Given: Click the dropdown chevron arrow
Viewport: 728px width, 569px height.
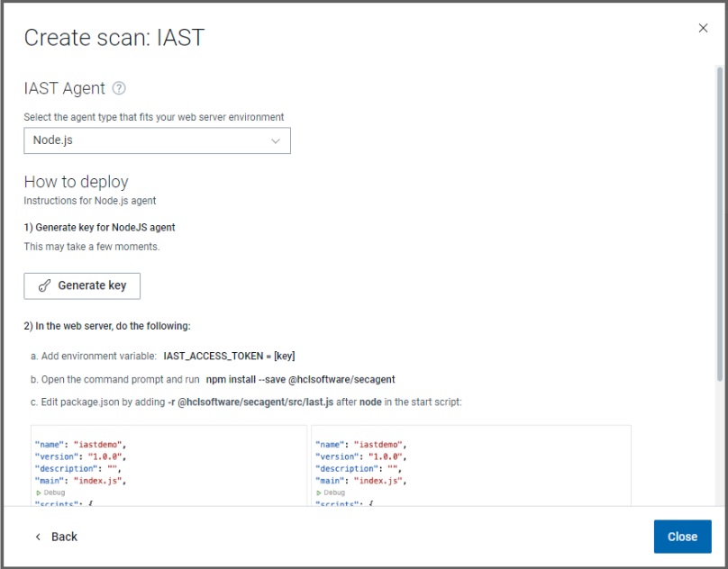Looking at the screenshot, I should (x=276, y=140).
